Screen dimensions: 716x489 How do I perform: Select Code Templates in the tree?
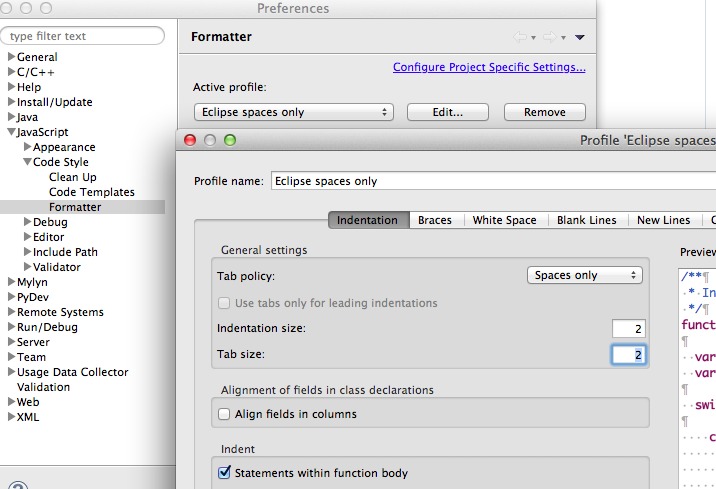[91, 192]
